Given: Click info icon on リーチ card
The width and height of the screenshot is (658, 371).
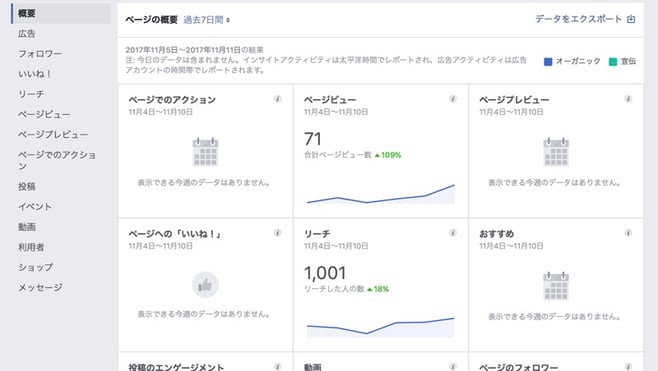Looking at the screenshot, I should (453, 233).
